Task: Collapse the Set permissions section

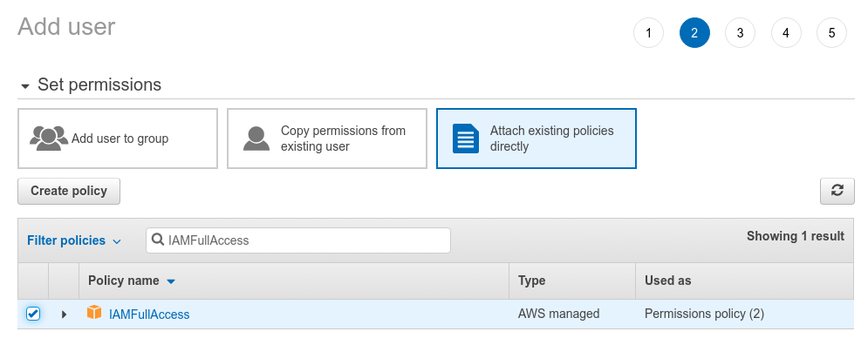Action: 25,86
